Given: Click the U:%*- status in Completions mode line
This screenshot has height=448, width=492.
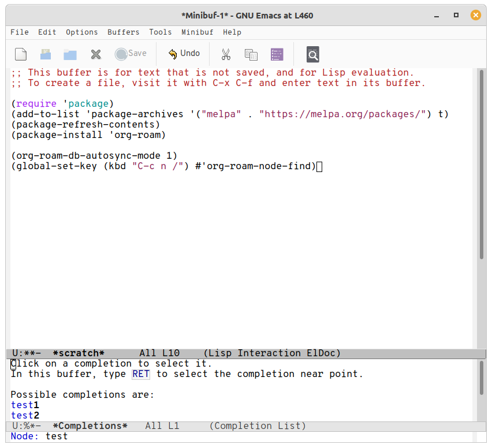Looking at the screenshot, I should [x=27, y=426].
